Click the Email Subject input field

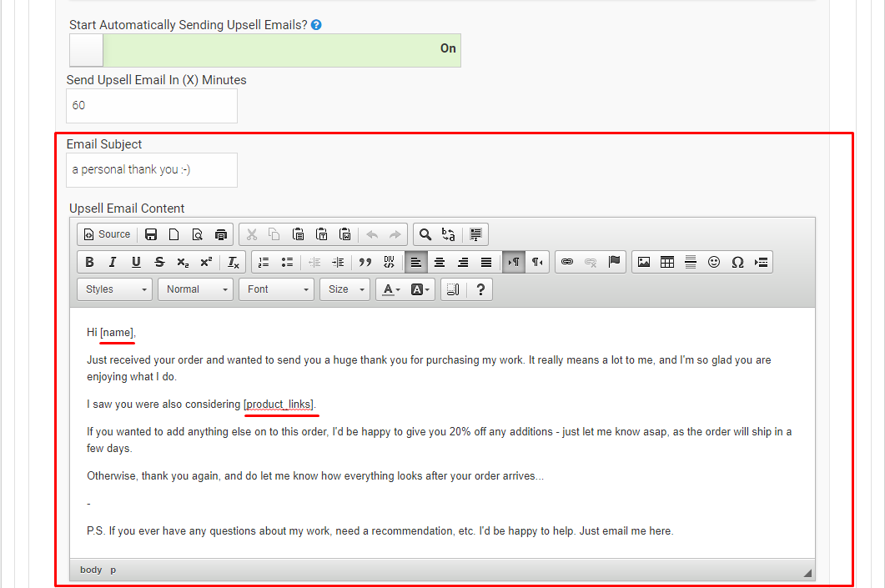(152, 170)
